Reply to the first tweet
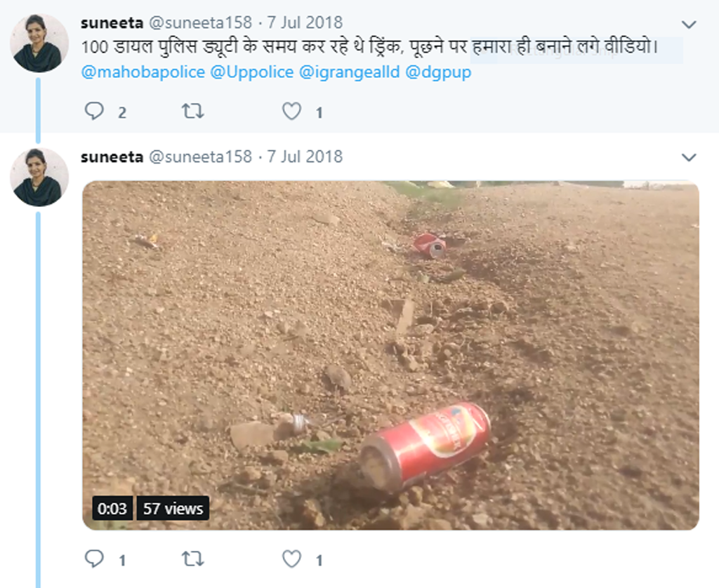Image resolution: width=719 pixels, height=588 pixels. 94,112
